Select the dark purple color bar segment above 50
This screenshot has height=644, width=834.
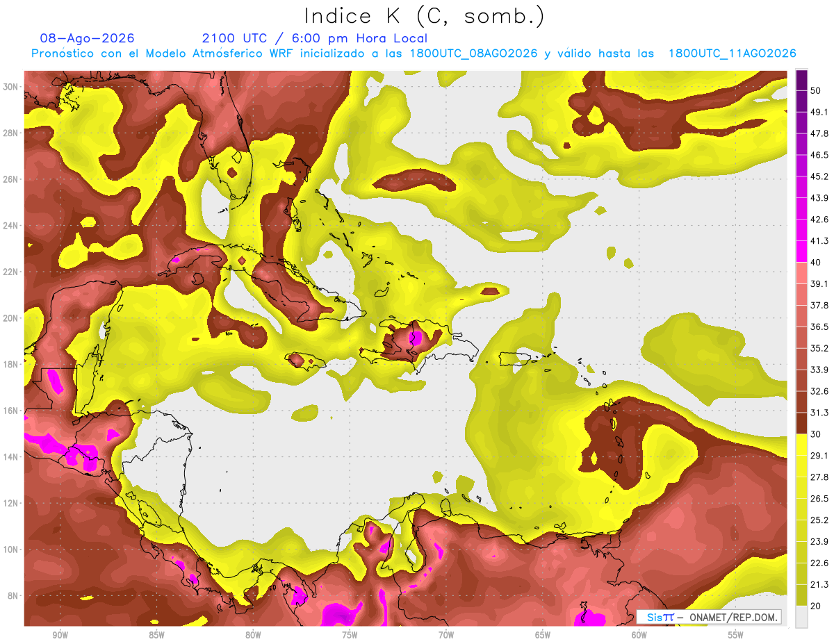tap(802, 80)
